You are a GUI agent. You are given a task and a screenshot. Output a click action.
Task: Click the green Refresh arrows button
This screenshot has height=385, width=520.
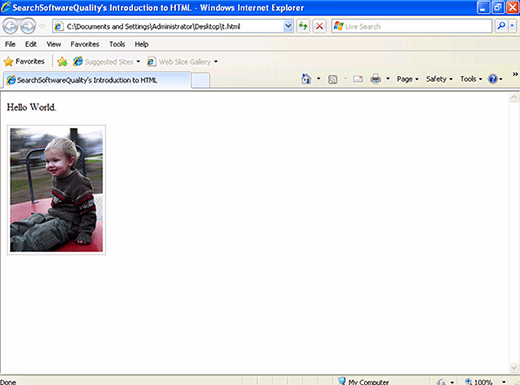point(303,26)
